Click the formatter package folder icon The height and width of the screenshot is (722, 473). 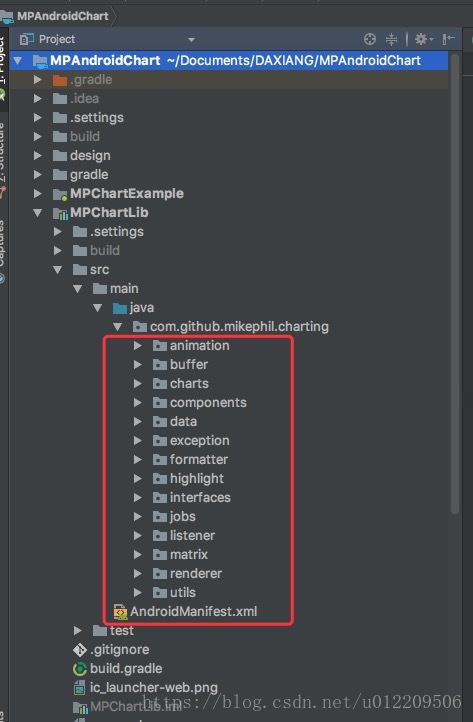160,460
